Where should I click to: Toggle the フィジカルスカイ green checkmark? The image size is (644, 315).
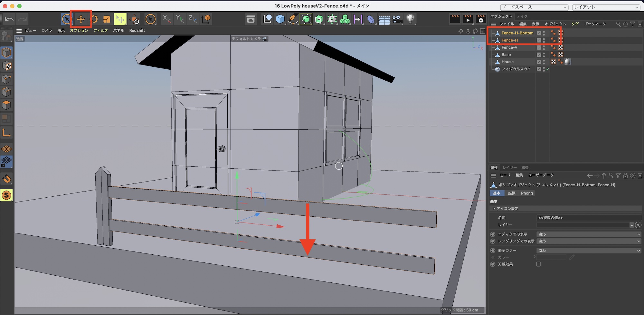point(547,69)
